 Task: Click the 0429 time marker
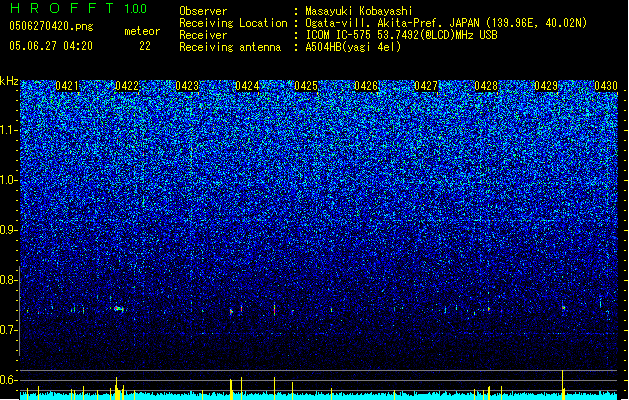click(546, 86)
